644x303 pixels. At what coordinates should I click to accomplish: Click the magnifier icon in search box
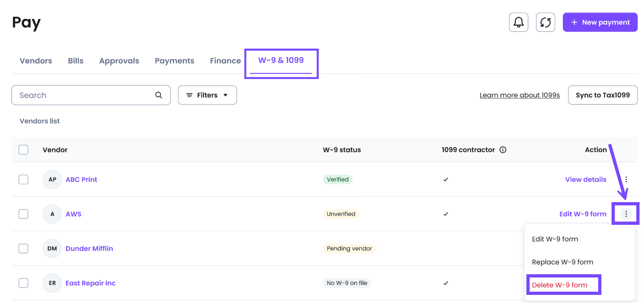[159, 95]
